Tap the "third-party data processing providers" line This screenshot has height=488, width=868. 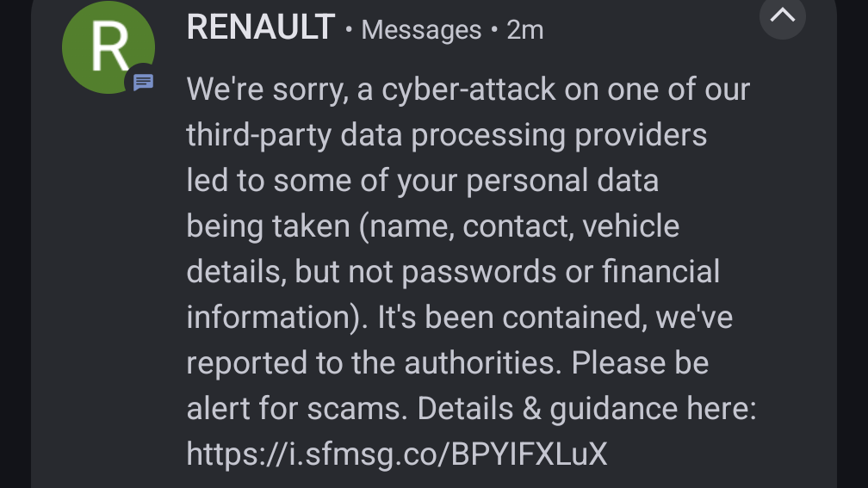tap(446, 135)
